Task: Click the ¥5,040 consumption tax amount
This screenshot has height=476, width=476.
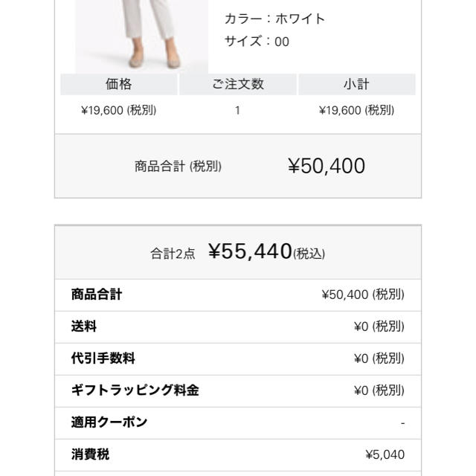Action: point(385,454)
